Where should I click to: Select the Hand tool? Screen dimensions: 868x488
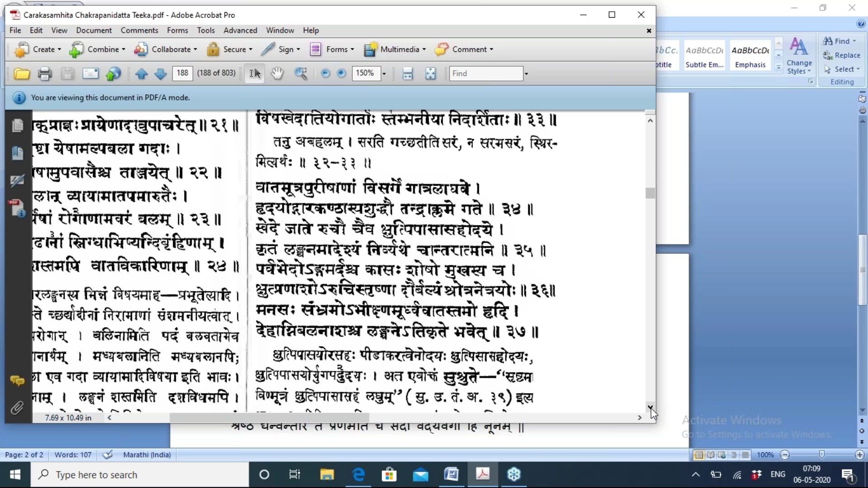coord(277,73)
